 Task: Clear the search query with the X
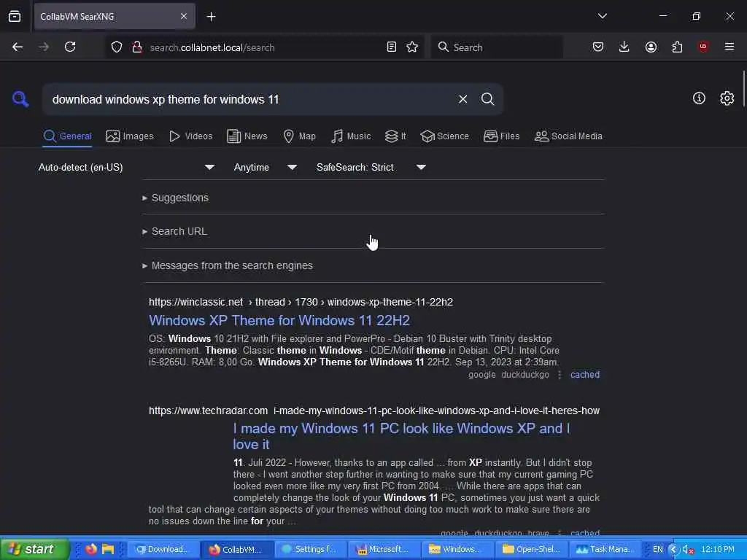pos(462,99)
